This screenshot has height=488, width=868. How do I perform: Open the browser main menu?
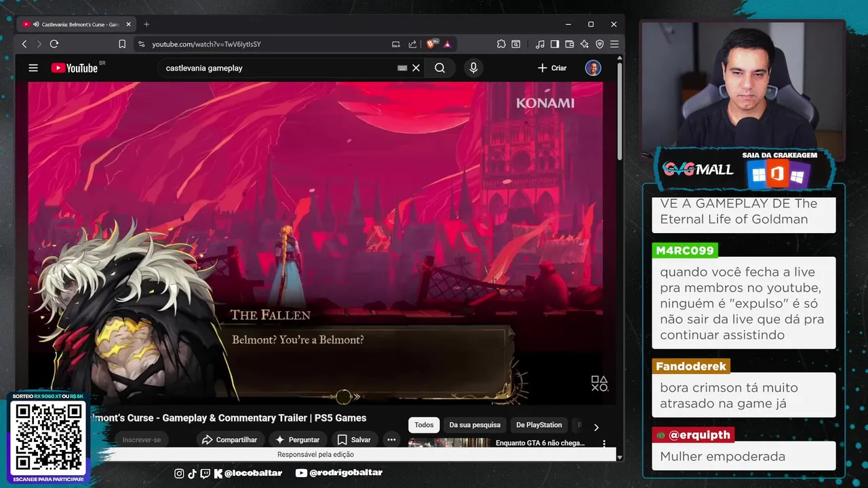[x=614, y=44]
